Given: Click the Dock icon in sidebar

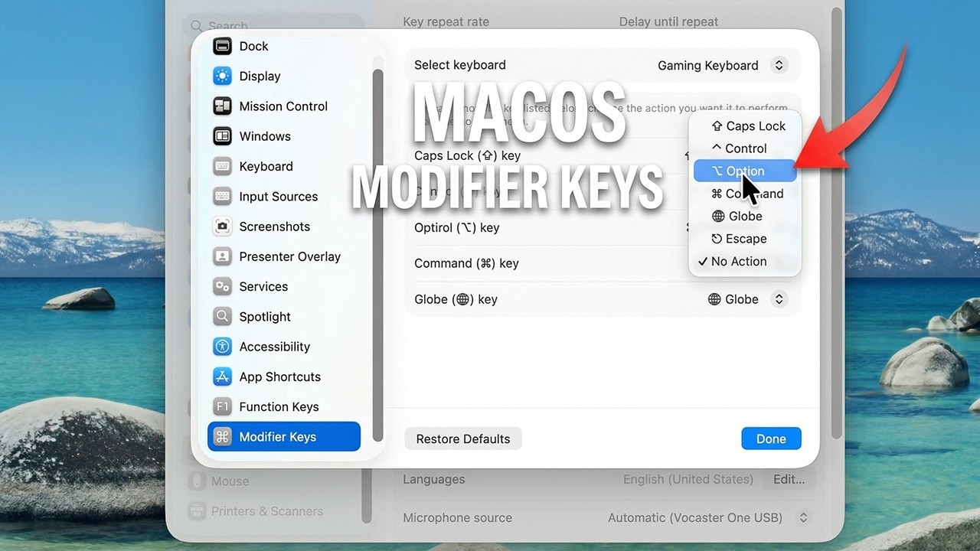Looking at the screenshot, I should (x=222, y=46).
